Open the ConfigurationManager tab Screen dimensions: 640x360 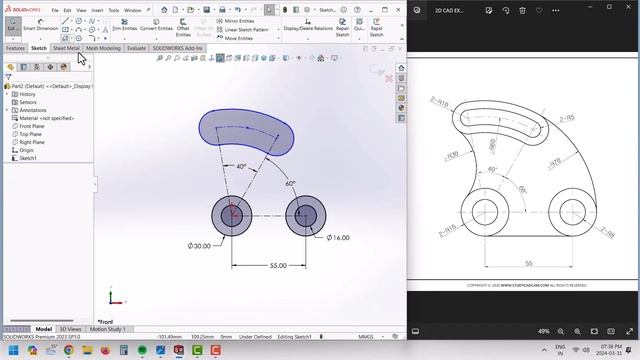[37, 67]
